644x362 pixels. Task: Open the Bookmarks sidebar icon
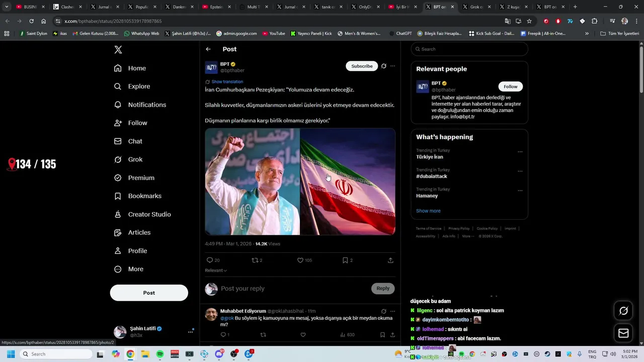tap(118, 196)
